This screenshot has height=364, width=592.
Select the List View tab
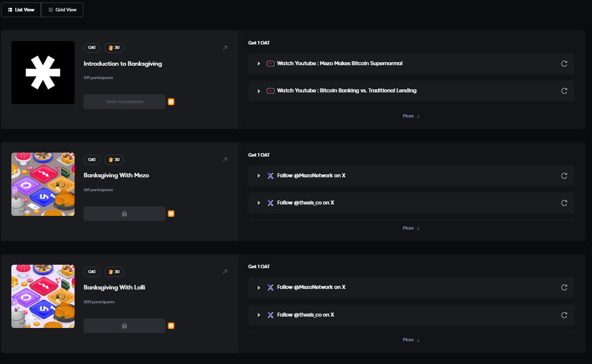click(x=21, y=10)
